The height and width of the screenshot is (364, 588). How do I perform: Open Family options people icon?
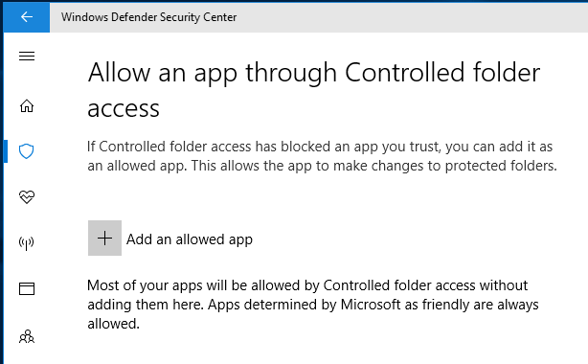(27, 336)
